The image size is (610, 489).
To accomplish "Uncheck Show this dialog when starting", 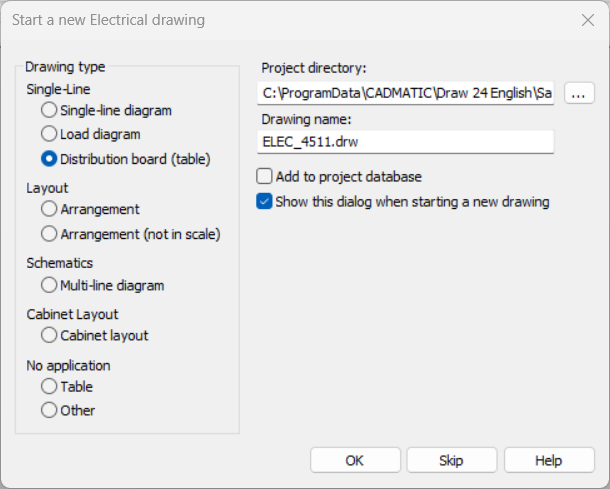I will (264, 202).
